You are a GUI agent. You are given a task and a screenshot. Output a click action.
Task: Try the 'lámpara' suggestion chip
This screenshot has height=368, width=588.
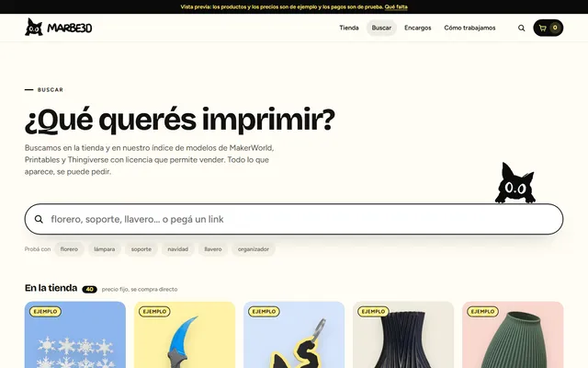104,249
